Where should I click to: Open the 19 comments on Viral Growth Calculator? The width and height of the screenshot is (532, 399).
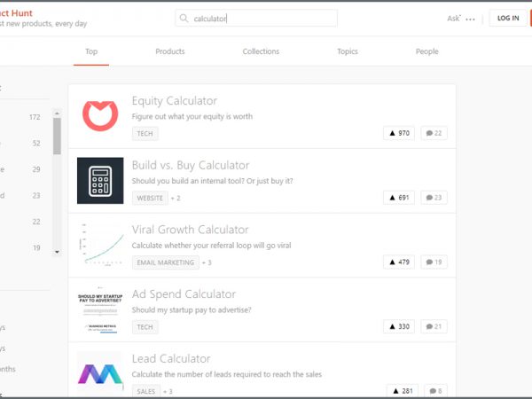tap(434, 262)
